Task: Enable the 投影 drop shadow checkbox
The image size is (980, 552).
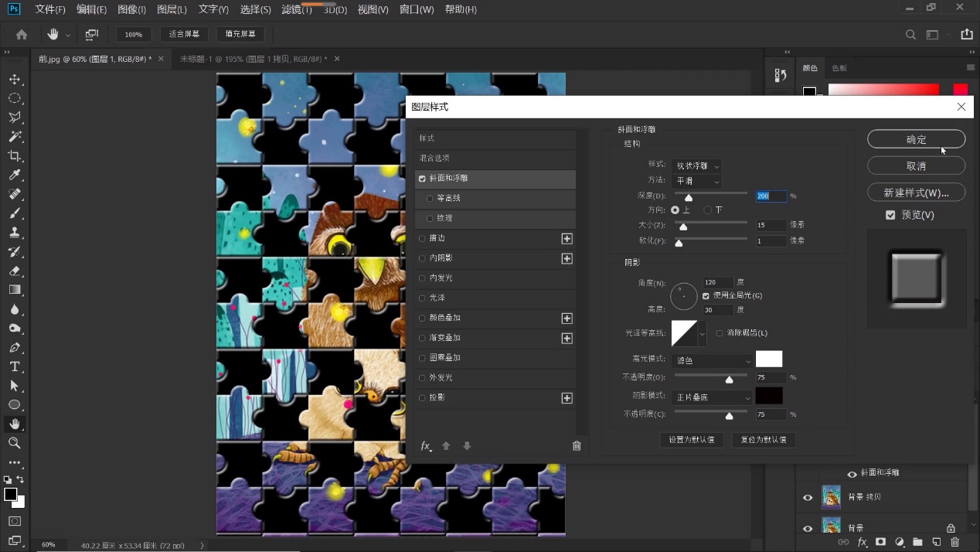Action: 422,398
